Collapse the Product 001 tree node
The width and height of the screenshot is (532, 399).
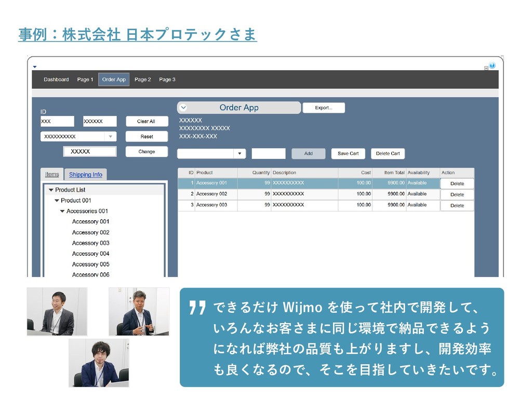coord(57,201)
